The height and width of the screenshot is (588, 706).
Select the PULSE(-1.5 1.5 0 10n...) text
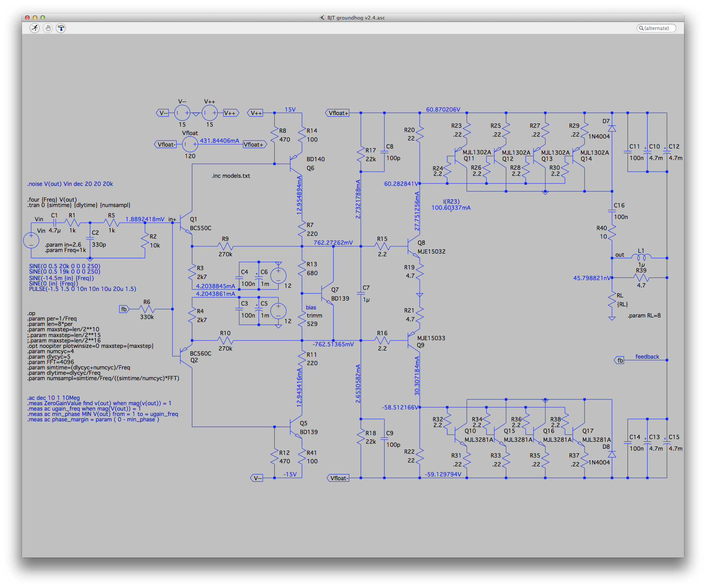(83, 289)
